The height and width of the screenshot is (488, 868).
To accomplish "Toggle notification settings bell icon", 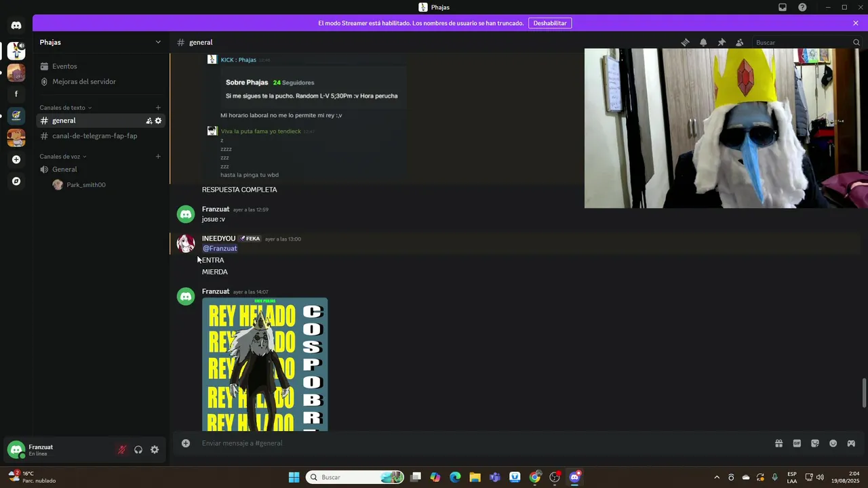I will click(703, 42).
